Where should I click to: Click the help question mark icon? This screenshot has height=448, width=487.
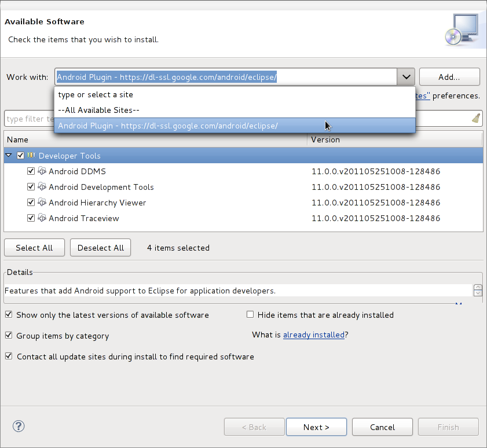pos(19,426)
